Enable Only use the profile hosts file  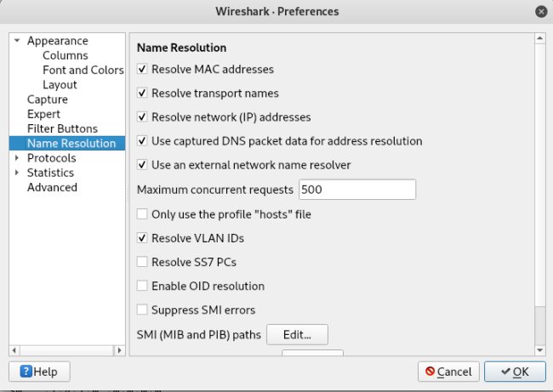[143, 214]
